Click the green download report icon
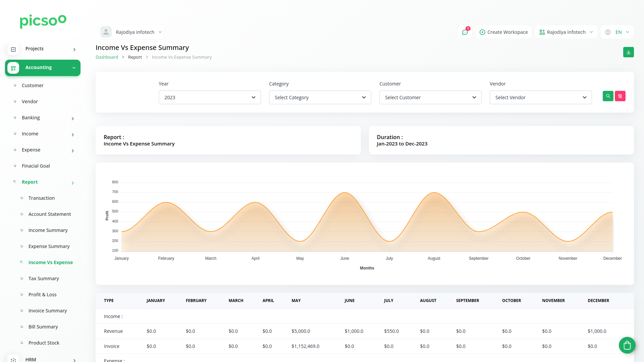Viewport: 644px width, 362px height. coord(628,52)
